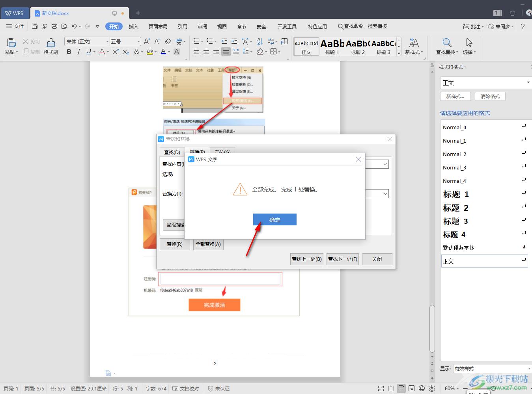Screen dimensions: 532x394
Task: Click the zoom slider handle
Action: 493,388
